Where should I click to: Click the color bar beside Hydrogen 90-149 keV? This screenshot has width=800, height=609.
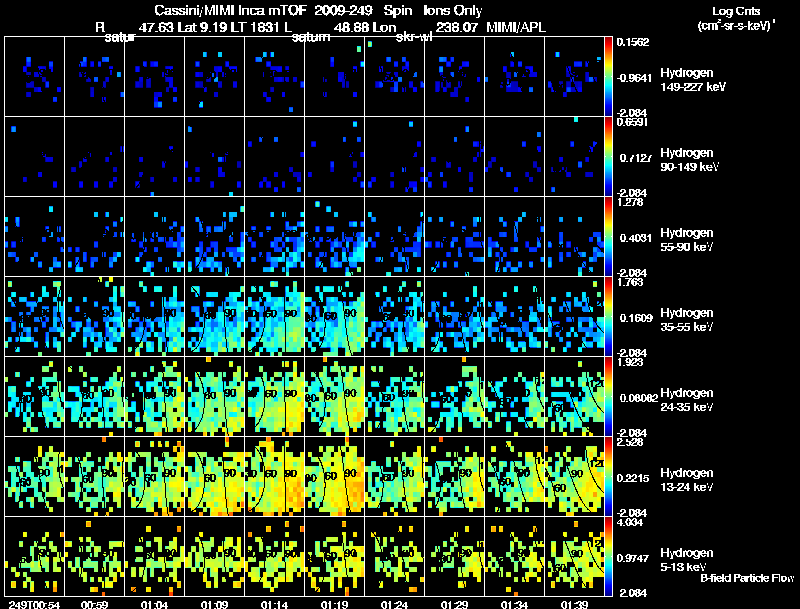point(608,157)
